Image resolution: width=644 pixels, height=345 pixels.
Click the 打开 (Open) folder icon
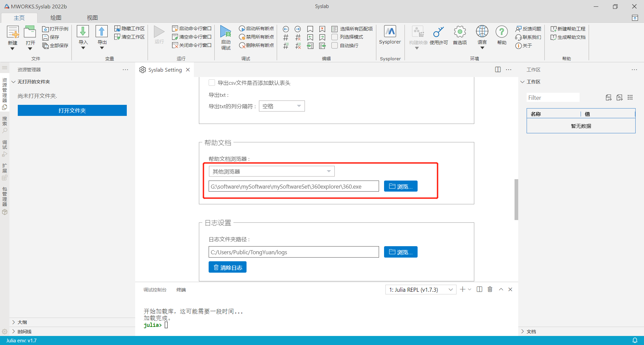click(30, 32)
